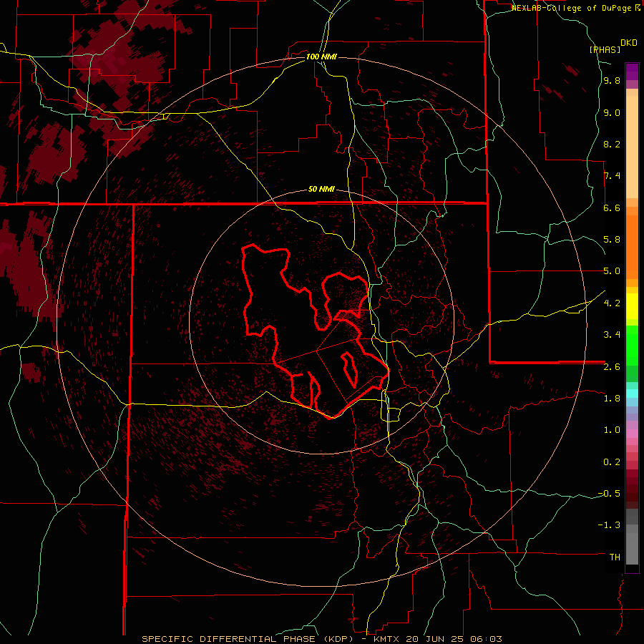Click the 5.8 scale label
The image size is (644, 644).
(x=612, y=240)
